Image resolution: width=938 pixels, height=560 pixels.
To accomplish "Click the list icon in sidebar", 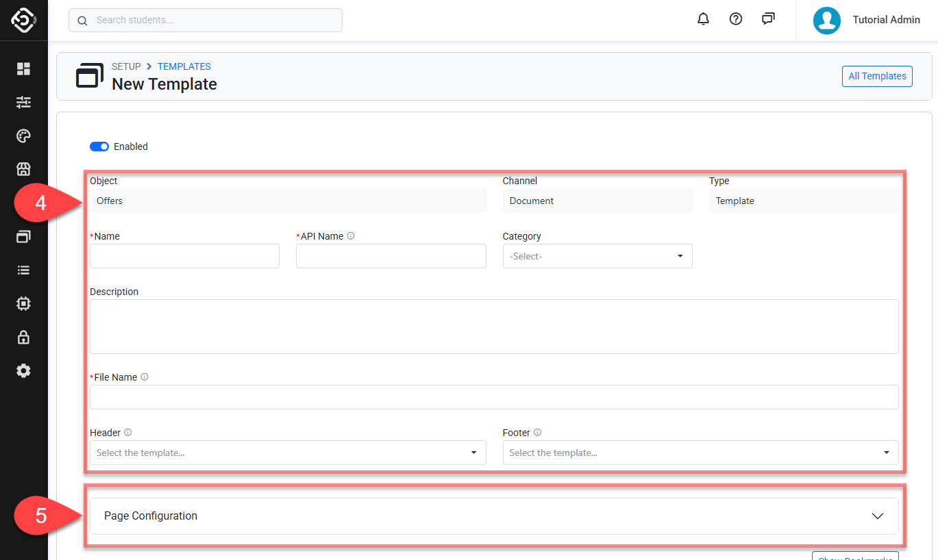I will 24,270.
